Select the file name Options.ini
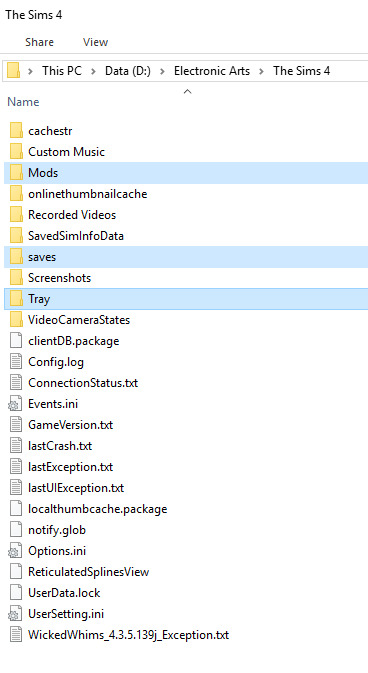The width and height of the screenshot is (368, 673). [x=57, y=551]
